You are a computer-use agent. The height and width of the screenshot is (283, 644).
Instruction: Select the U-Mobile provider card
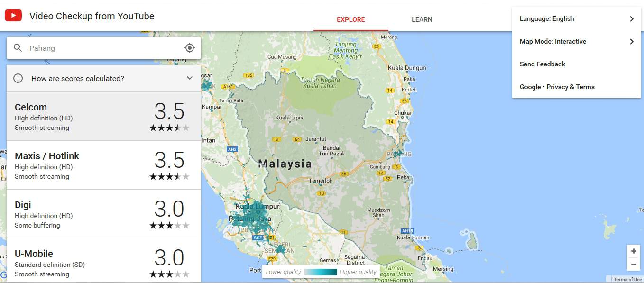(x=104, y=261)
